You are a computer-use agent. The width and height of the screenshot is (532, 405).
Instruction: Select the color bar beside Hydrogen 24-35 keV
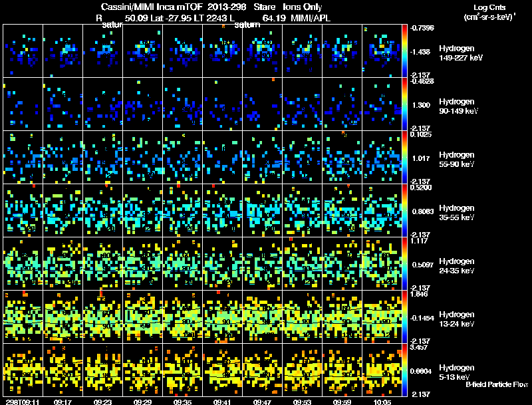tap(404, 264)
